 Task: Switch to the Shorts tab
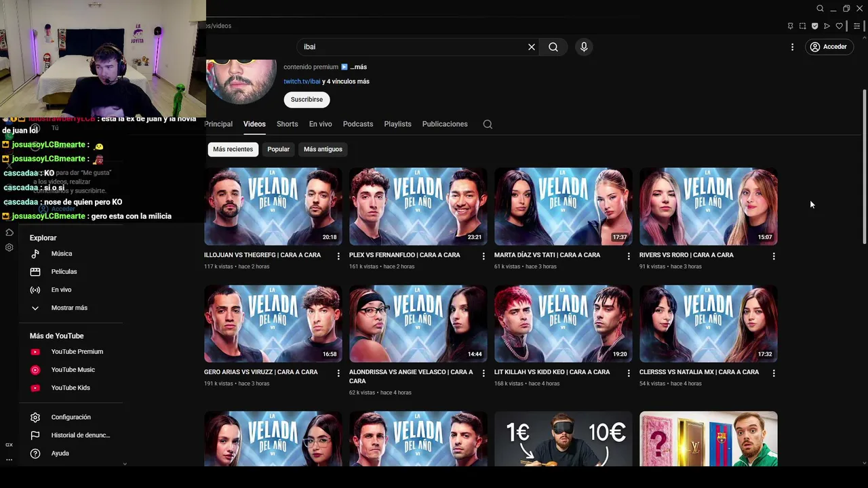click(x=287, y=124)
